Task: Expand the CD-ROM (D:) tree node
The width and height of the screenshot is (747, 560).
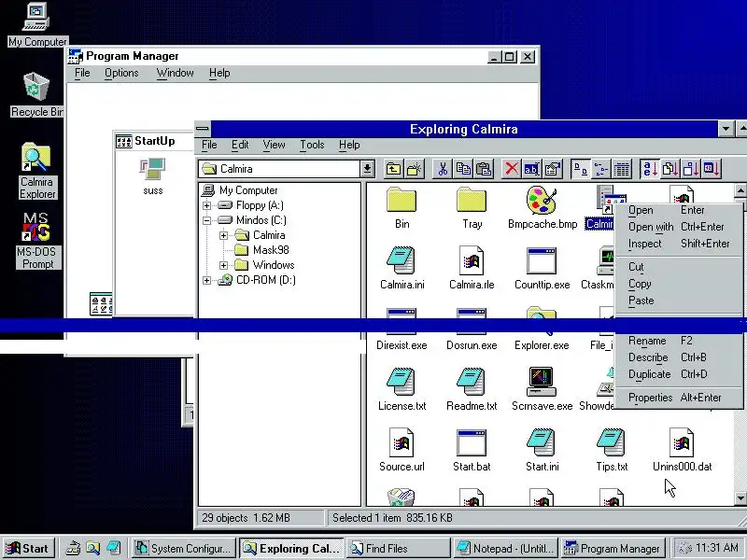Action: 206,280
